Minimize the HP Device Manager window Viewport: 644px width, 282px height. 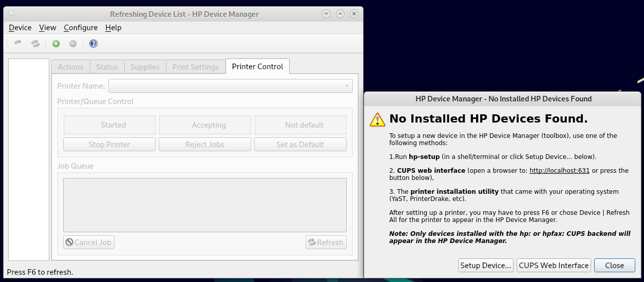coord(326,14)
